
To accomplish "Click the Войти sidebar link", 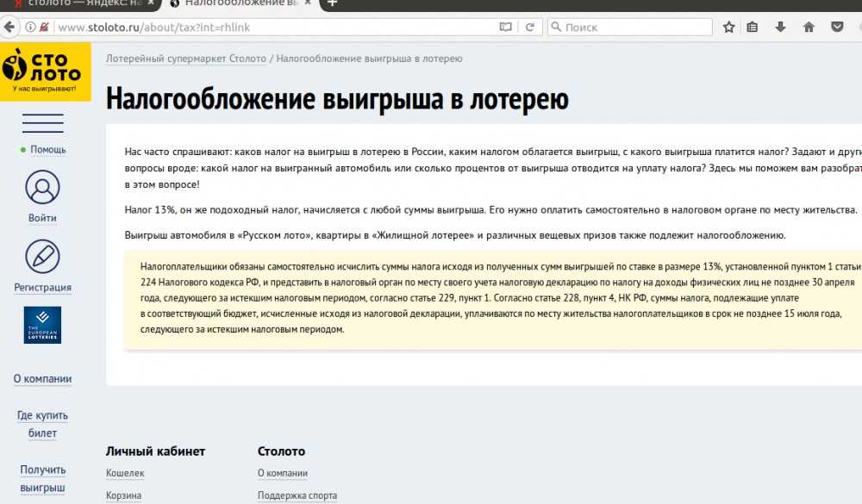I will click(x=42, y=218).
